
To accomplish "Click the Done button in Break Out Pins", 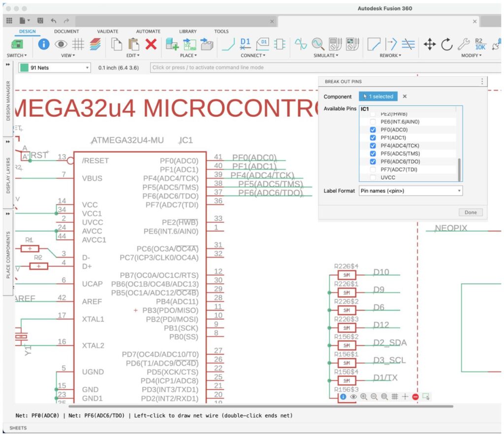I will point(471,212).
